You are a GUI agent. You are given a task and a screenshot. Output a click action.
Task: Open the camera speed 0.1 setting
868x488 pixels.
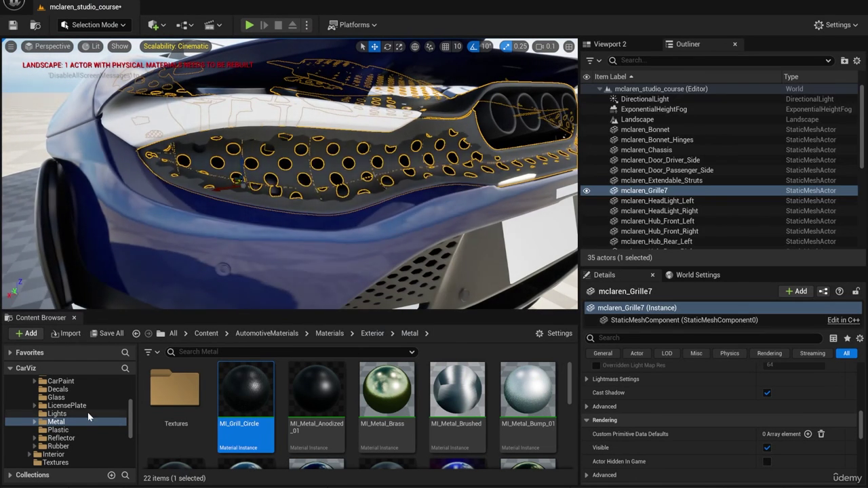pos(545,47)
